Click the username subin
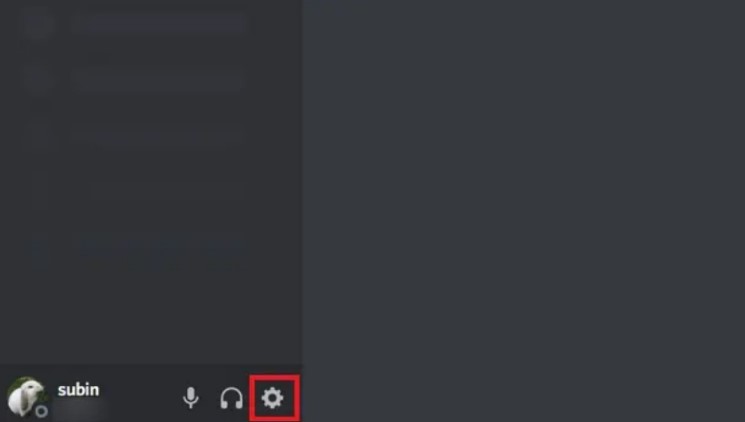Viewport: 745px width, 422px height. [x=78, y=390]
